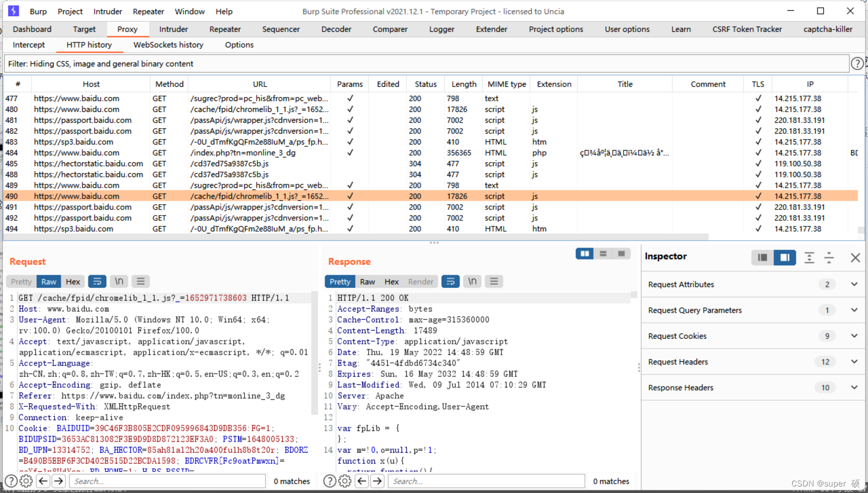The width and height of the screenshot is (868, 493).
Task: Select Raw view in Response panel
Action: pyautogui.click(x=367, y=281)
